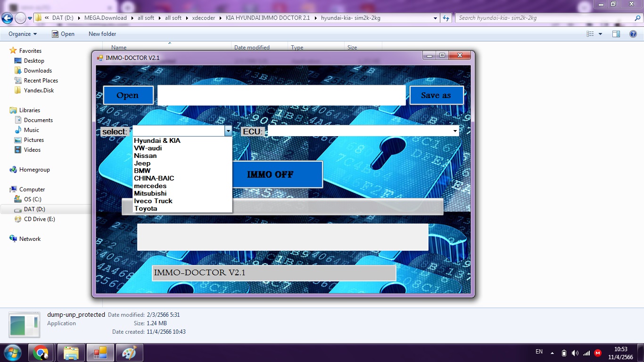Open the view options dropdown arrow
The width and height of the screenshot is (644, 362).
coord(600,34)
